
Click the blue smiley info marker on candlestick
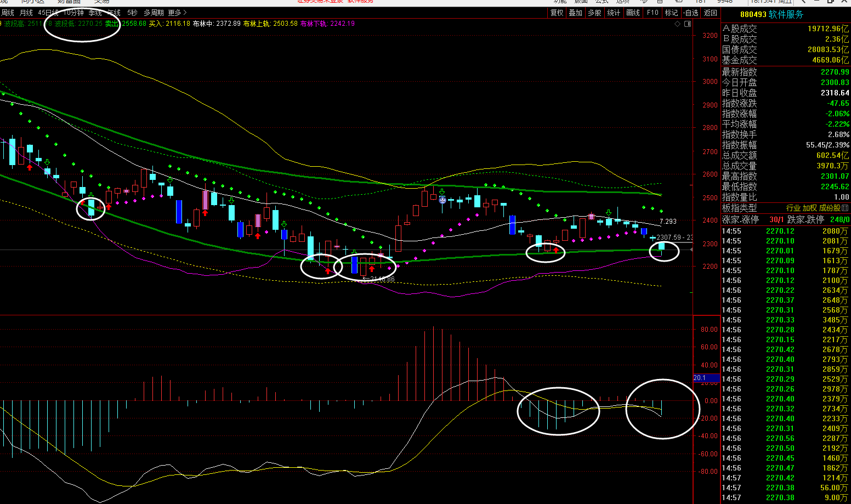click(x=442, y=200)
